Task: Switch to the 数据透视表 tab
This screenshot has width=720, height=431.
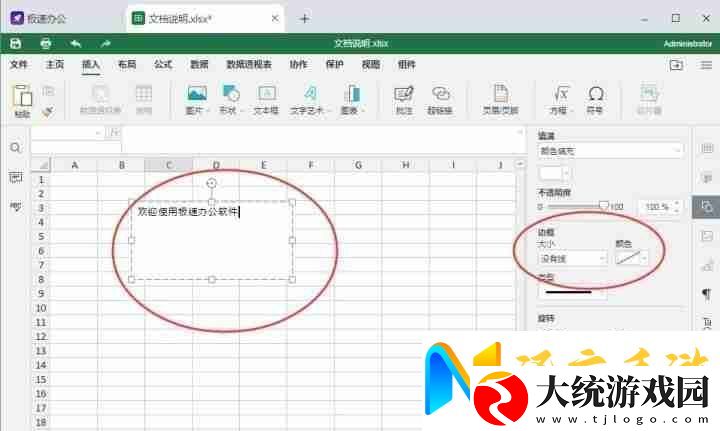Action: [x=249, y=65]
